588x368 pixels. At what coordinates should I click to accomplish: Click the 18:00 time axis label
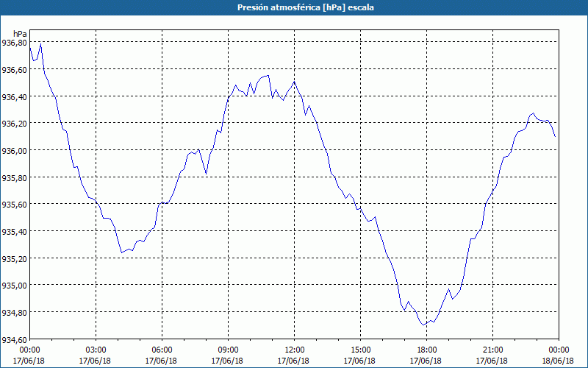(426, 350)
